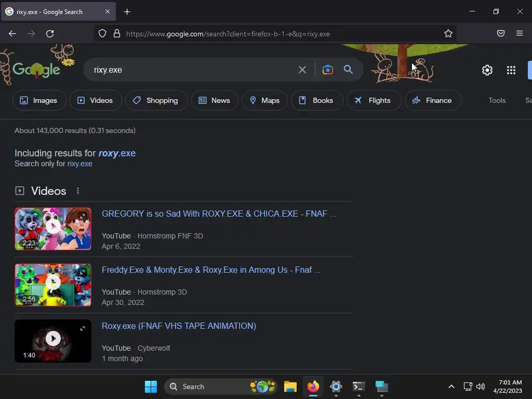Play the 2:56 video thumbnail
Image resolution: width=532 pixels, height=399 pixels.
(53, 285)
